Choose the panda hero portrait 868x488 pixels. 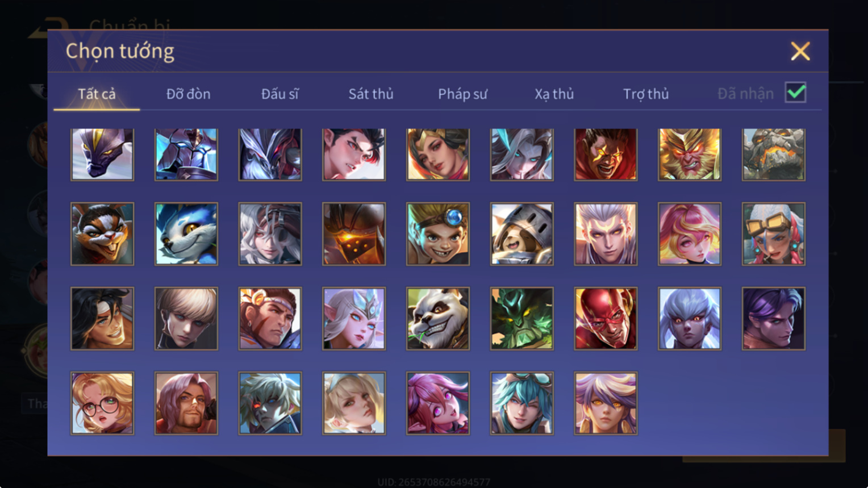point(438,318)
